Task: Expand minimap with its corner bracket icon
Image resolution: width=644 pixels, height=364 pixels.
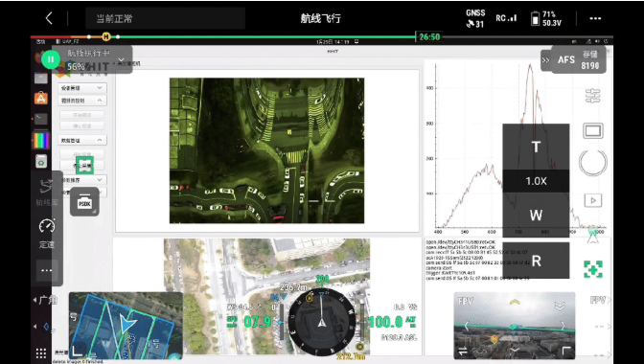Action: pos(78,352)
